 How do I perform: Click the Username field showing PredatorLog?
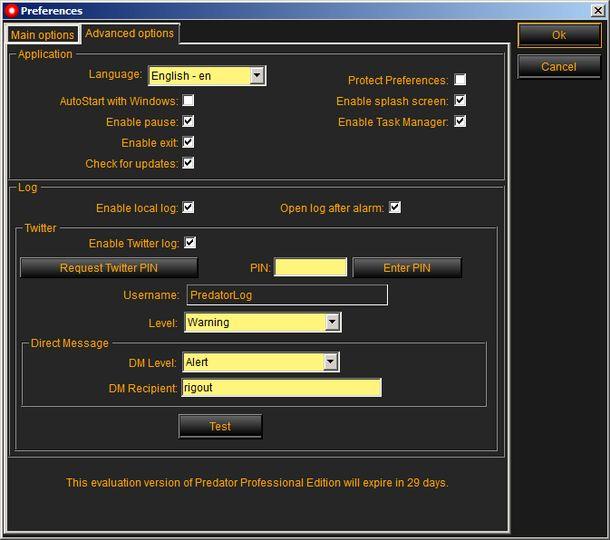tap(287, 295)
